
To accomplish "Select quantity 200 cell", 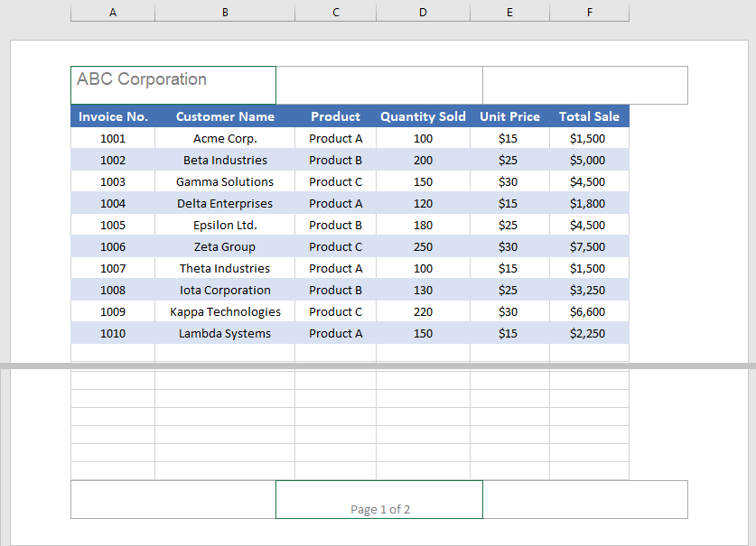I will click(x=423, y=160).
